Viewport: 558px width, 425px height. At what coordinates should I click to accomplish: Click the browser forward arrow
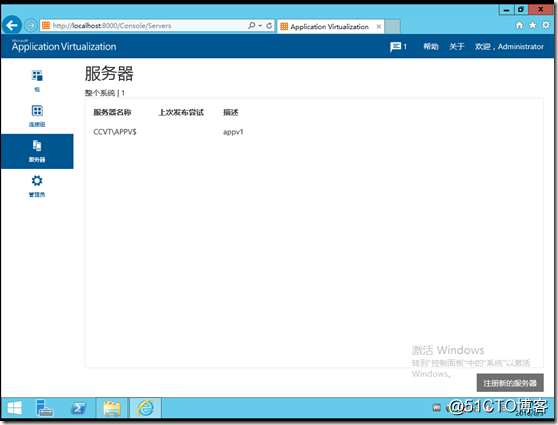click(x=31, y=26)
